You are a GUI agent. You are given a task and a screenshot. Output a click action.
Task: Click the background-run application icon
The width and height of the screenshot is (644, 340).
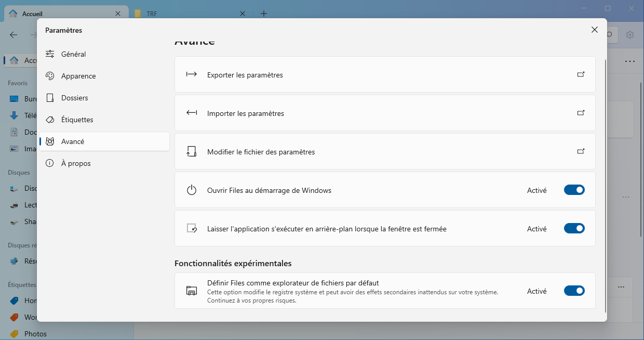[192, 229]
